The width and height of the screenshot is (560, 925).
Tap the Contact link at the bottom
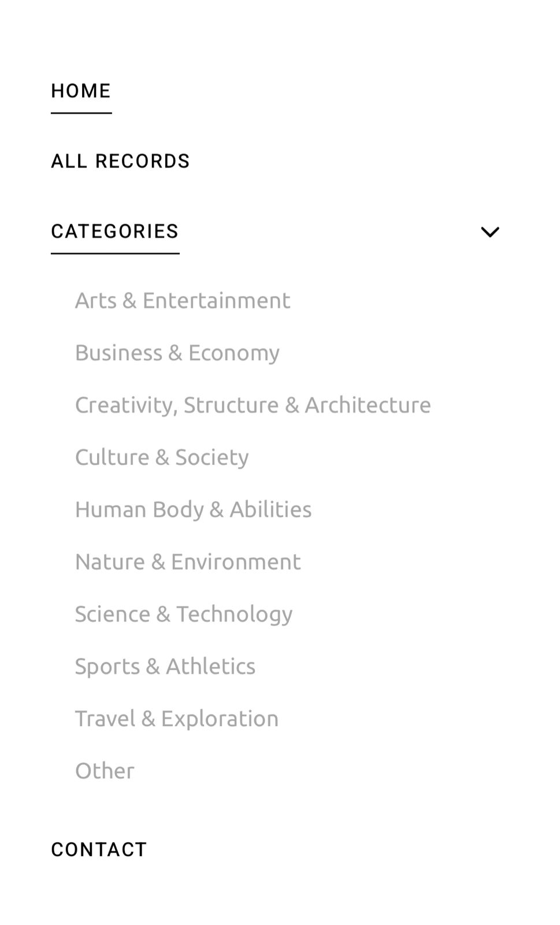tap(99, 849)
